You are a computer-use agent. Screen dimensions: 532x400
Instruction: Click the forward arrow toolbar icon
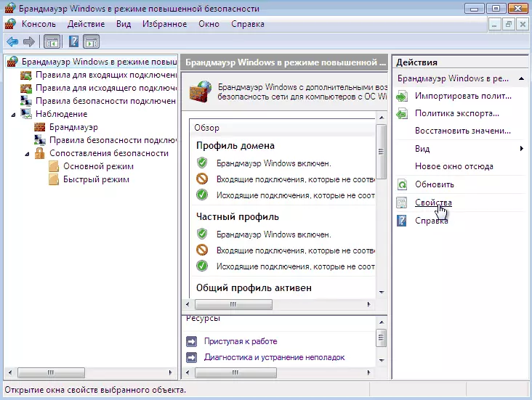29,41
